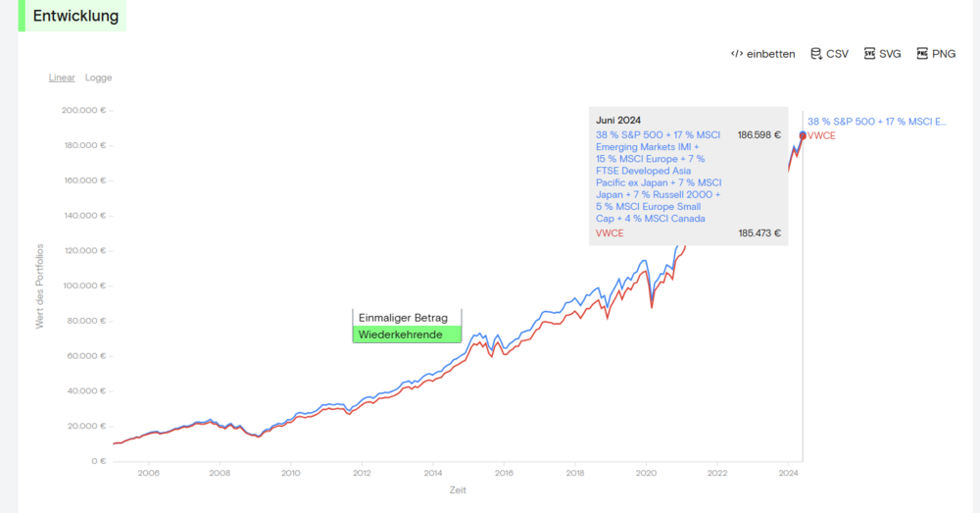This screenshot has width=980, height=513.
Task: Click the 2020 label on time axis
Action: coord(647,474)
